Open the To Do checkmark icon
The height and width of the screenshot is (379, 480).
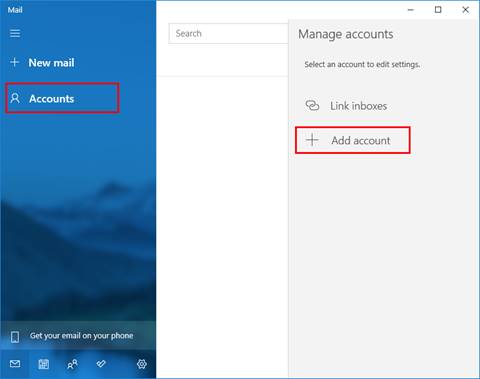point(101,364)
